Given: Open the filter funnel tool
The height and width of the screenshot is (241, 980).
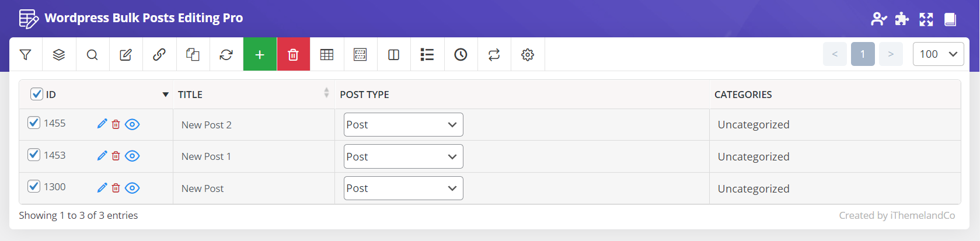Looking at the screenshot, I should (25, 54).
